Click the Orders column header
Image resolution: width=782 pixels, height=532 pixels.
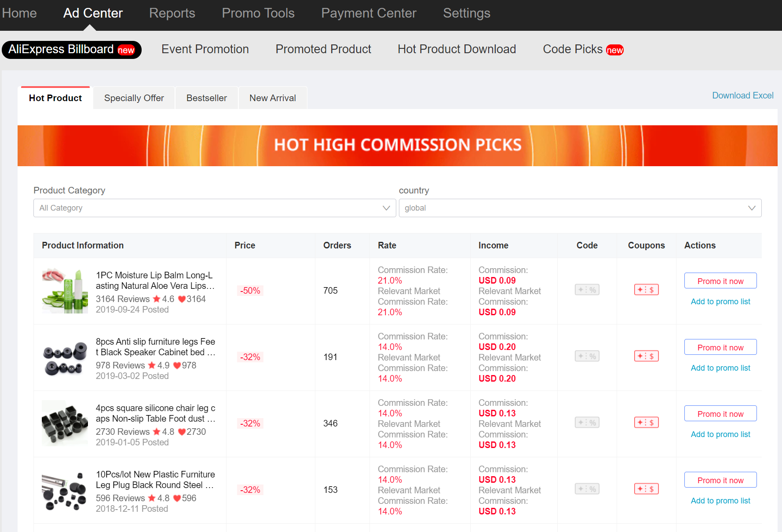tap(337, 245)
